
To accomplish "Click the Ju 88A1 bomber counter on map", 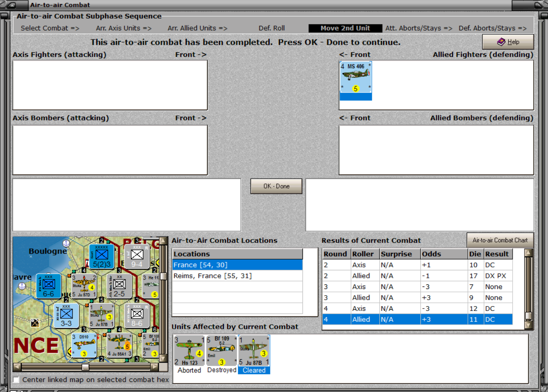I will [119, 345].
